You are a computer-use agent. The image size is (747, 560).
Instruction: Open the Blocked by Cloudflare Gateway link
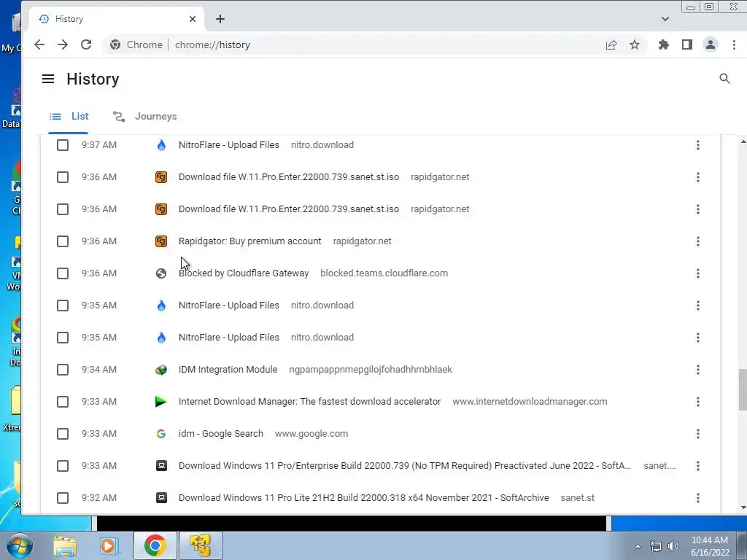(x=244, y=273)
